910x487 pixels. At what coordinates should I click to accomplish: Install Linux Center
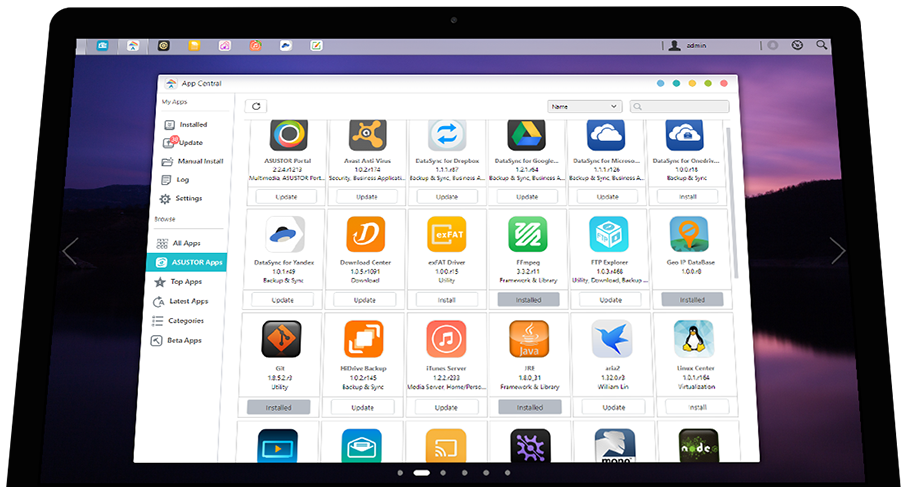(x=698, y=407)
